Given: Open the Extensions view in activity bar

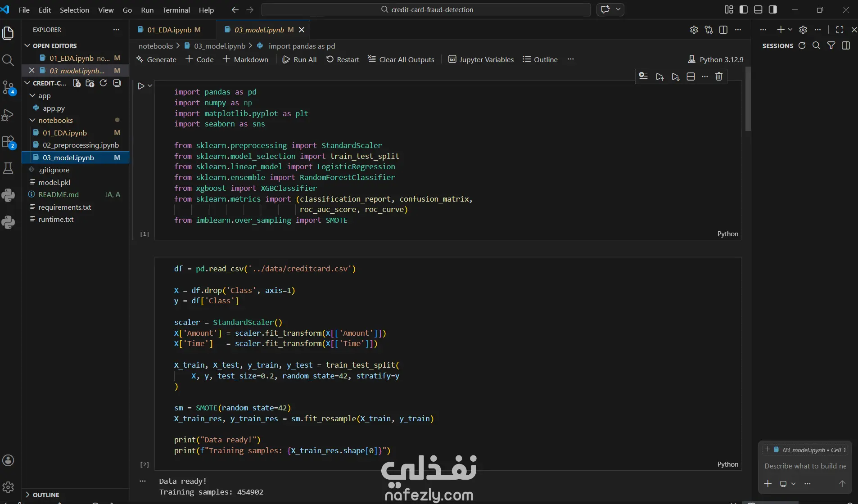Looking at the screenshot, I should point(8,142).
